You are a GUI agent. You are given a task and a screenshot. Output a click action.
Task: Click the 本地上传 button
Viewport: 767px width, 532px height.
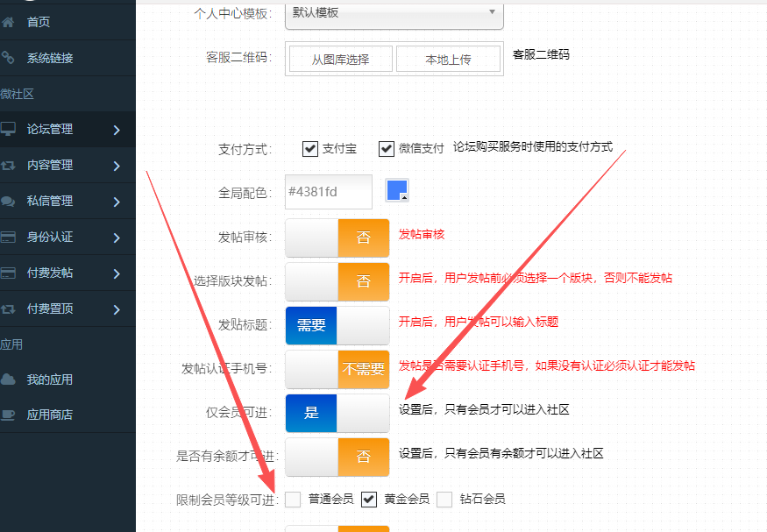pyautogui.click(x=448, y=60)
